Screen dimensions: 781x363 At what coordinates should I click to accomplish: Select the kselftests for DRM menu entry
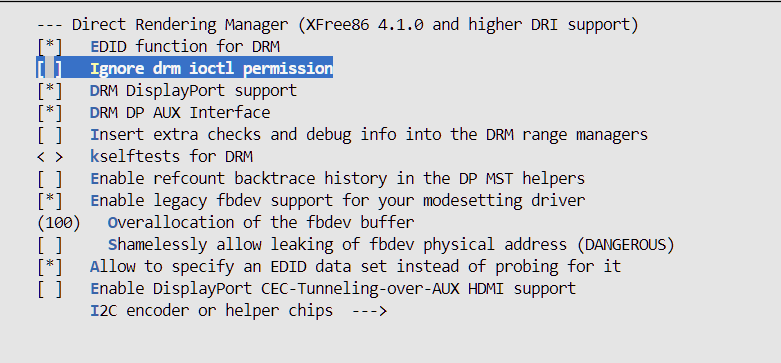[x=171, y=157]
